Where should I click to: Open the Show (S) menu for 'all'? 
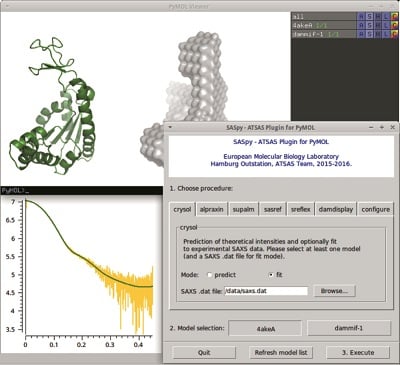(x=370, y=16)
